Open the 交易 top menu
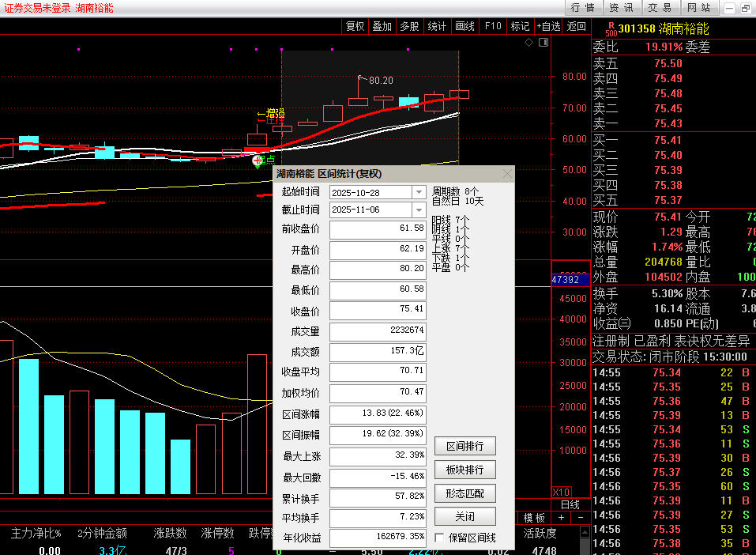The image size is (756, 555). 660,8
